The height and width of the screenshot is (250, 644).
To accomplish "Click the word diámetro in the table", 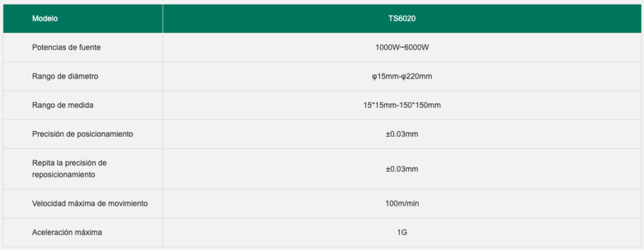I will pos(84,76).
